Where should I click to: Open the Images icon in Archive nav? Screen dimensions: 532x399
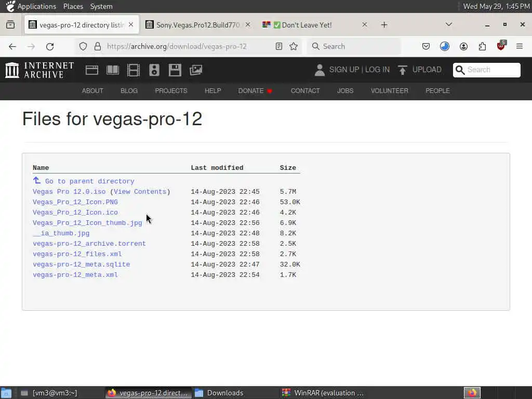(x=196, y=70)
